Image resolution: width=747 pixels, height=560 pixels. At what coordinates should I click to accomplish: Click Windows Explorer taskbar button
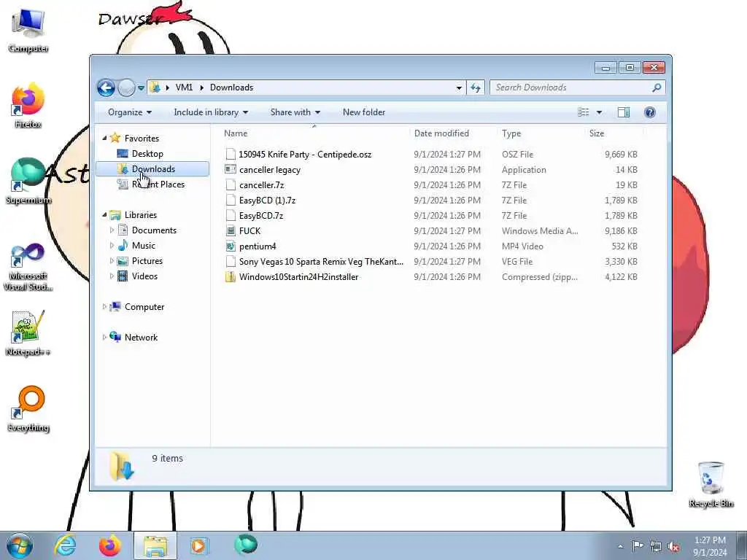(155, 545)
